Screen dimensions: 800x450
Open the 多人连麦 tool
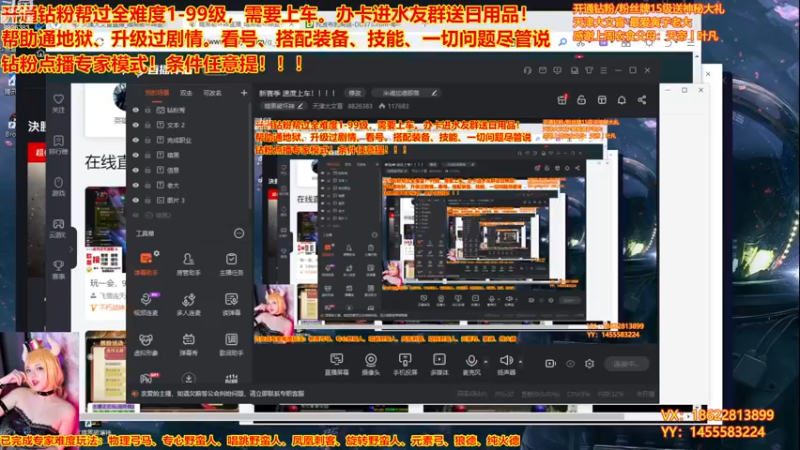pyautogui.click(x=188, y=304)
